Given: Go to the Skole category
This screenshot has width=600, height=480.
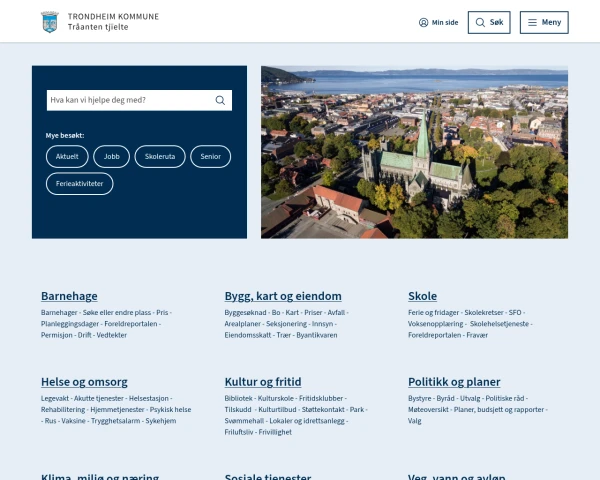Looking at the screenshot, I should coord(422,296).
